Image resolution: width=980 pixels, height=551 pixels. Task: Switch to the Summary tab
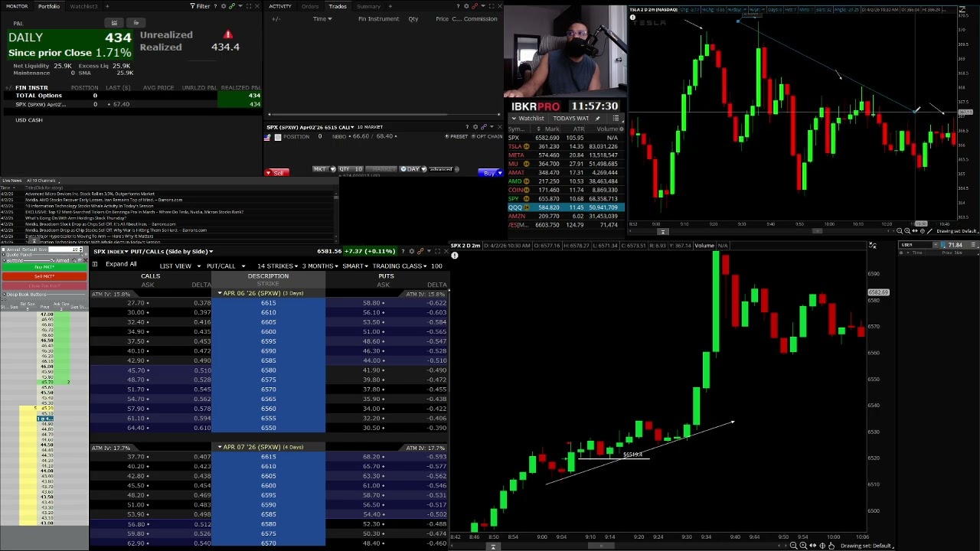coord(368,6)
